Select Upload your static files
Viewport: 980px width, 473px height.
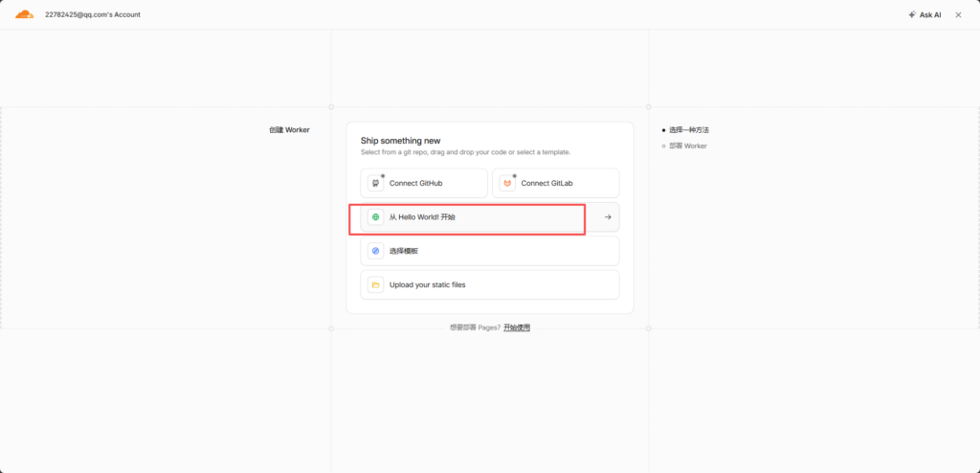[x=490, y=284]
